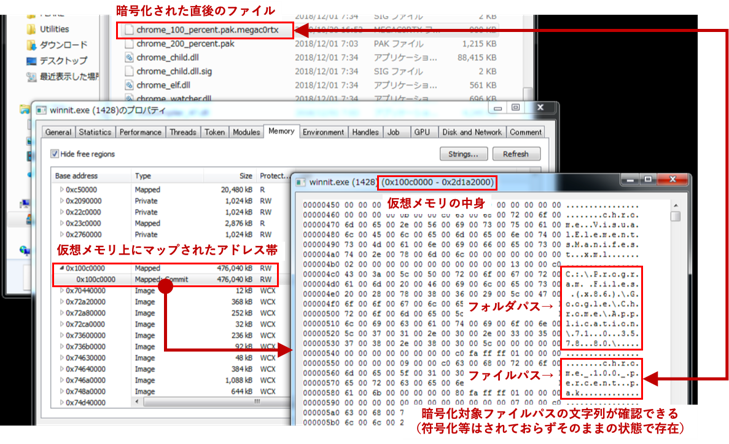Image resolution: width=729 pixels, height=444 pixels.
Task: Select the 0x736b0000 row
Action: pyautogui.click(x=171, y=346)
